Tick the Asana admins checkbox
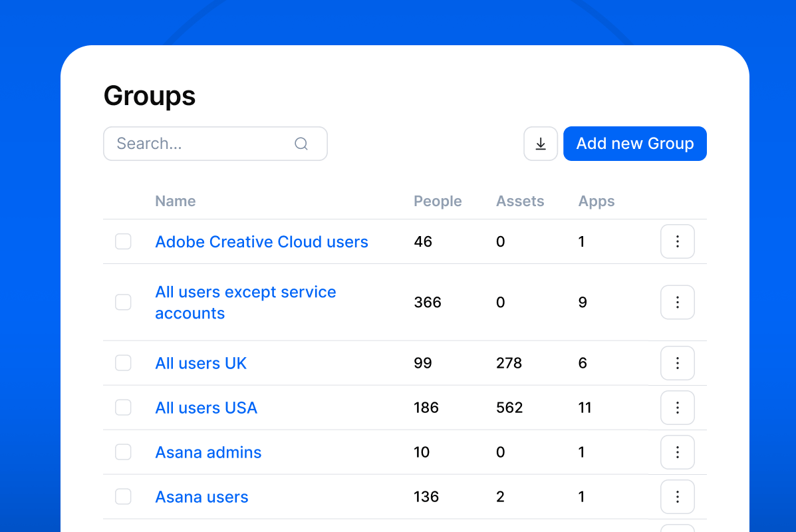This screenshot has width=796, height=532. click(123, 452)
